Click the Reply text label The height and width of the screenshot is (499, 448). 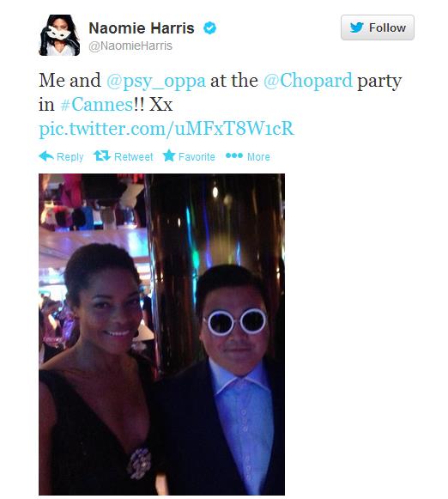coord(70,156)
